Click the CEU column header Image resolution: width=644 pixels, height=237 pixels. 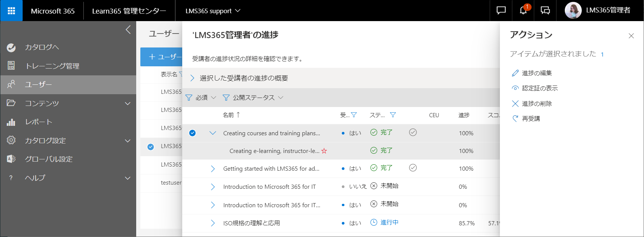coord(434,115)
